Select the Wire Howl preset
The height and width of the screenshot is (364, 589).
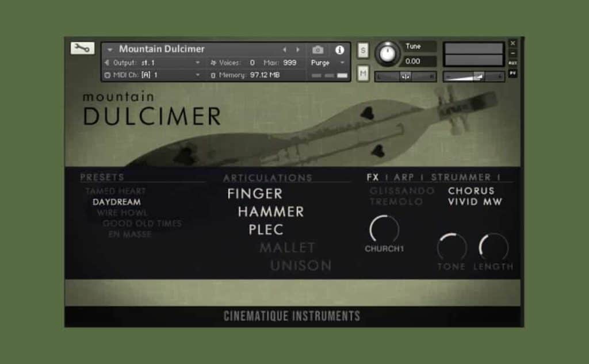(122, 213)
